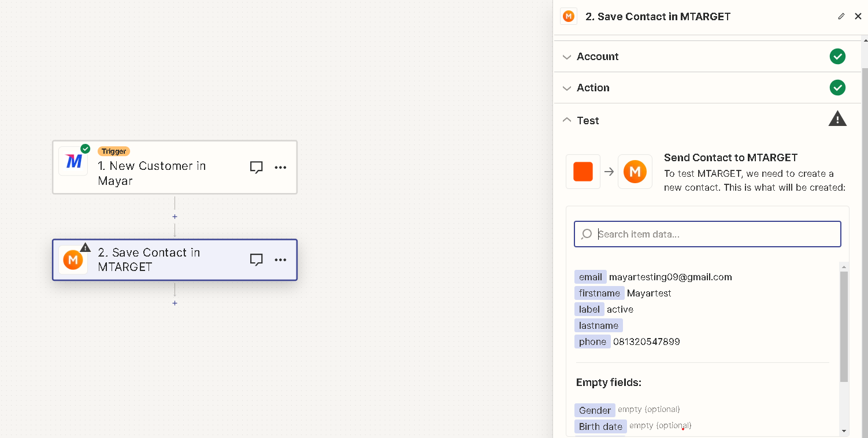Click the firstname field tag
This screenshot has width=868, height=438.
pyautogui.click(x=599, y=293)
